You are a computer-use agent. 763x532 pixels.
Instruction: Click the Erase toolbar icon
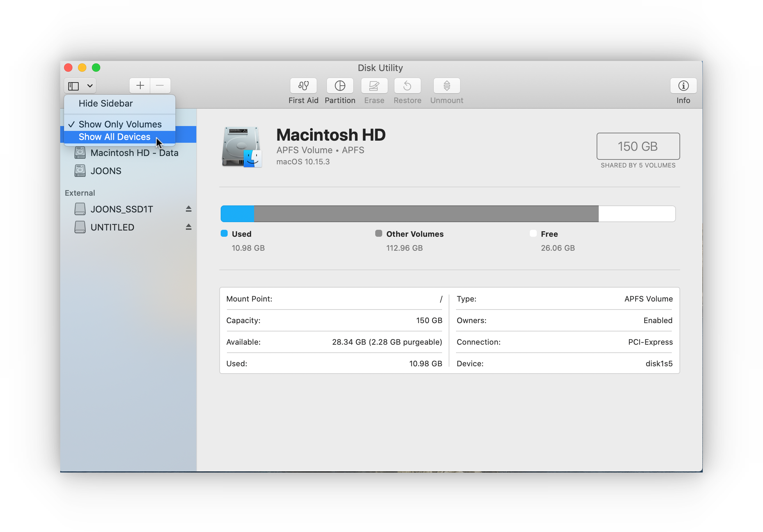pos(374,86)
